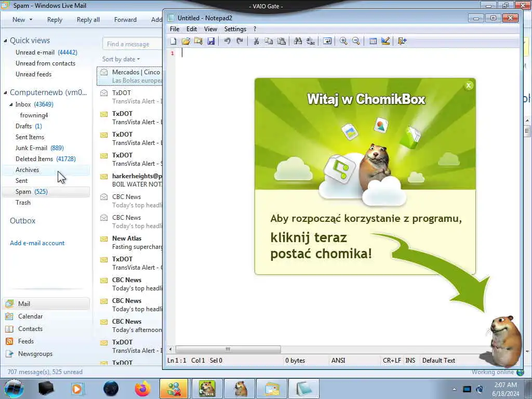The width and height of the screenshot is (532, 399).
Task: Redo the edit in Notepad2 toolbar
Action: (x=240, y=41)
